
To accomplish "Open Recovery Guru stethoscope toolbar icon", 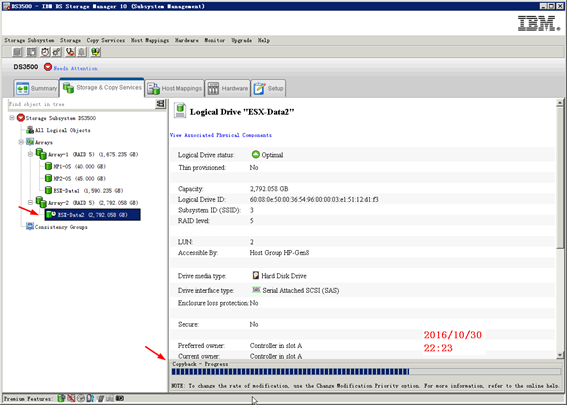I will 70,52.
